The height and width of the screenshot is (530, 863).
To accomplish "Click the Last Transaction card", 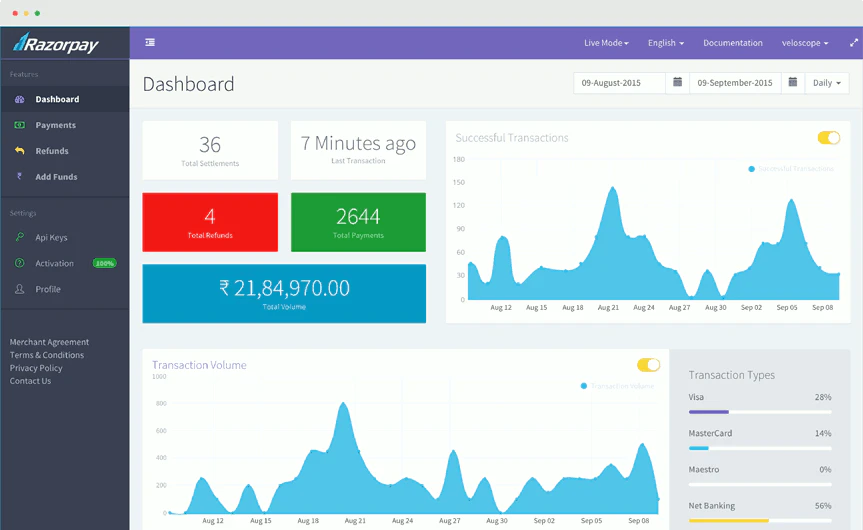I will click(358, 150).
